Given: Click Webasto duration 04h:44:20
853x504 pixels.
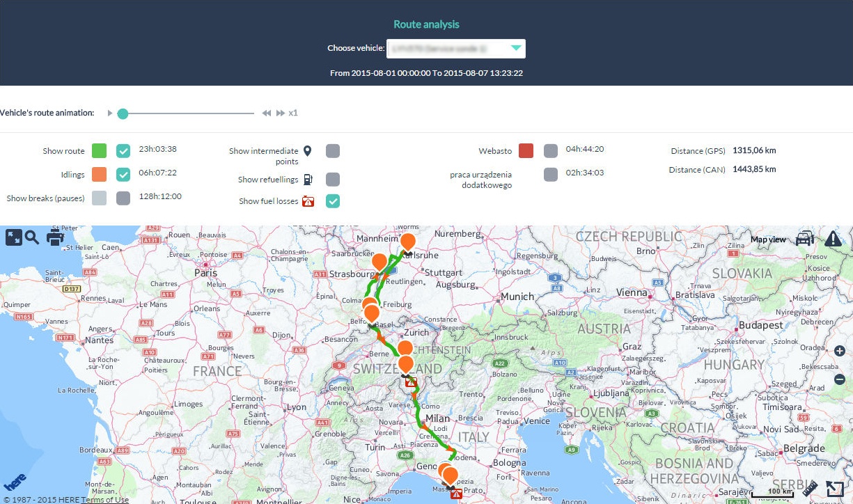Looking at the screenshot, I should pyautogui.click(x=585, y=149).
